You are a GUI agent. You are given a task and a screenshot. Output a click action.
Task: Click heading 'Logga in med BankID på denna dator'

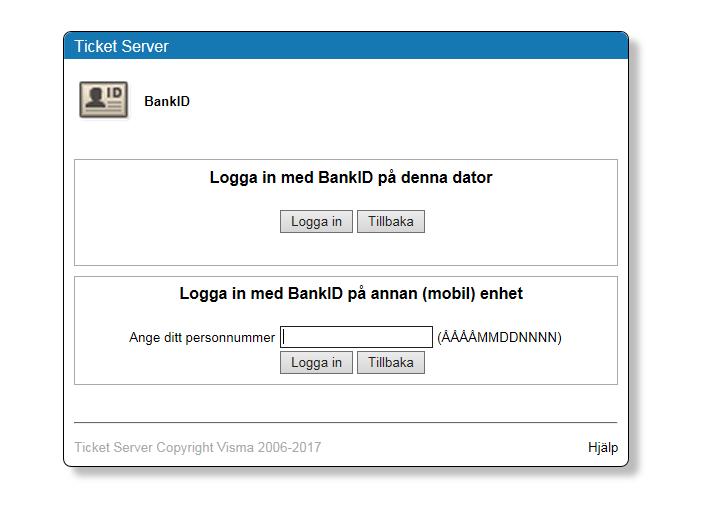click(x=351, y=177)
